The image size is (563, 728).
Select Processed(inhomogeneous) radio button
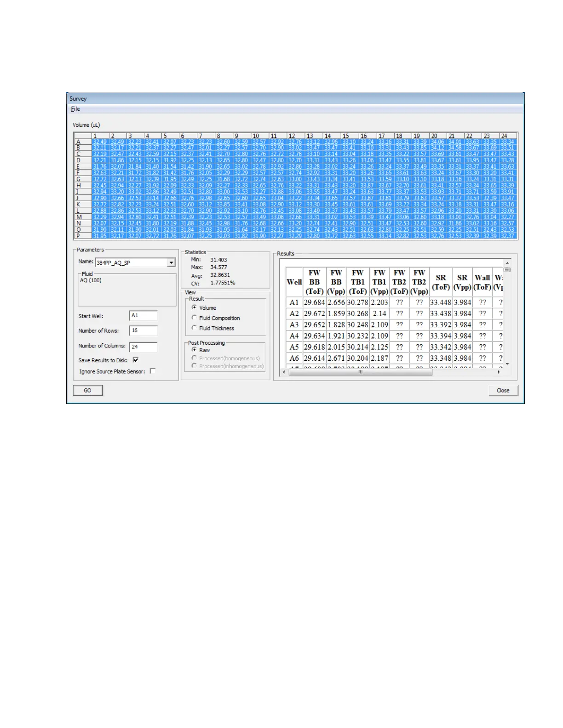[194, 366]
